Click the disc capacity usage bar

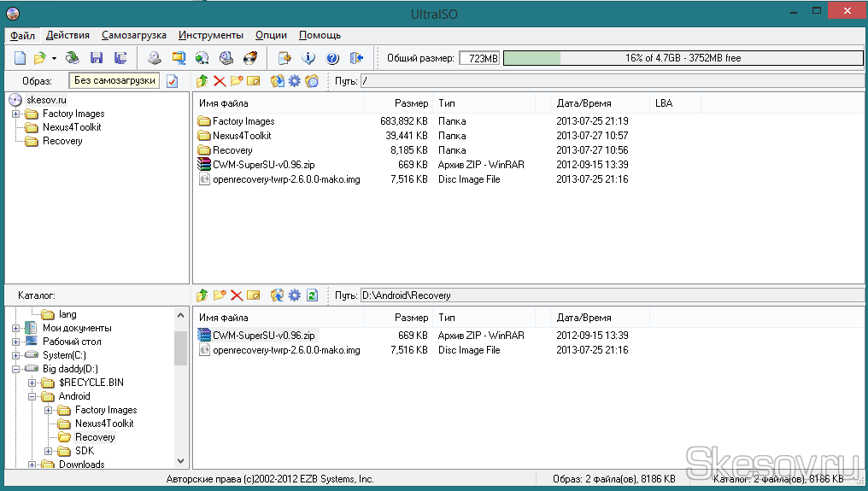coord(683,58)
